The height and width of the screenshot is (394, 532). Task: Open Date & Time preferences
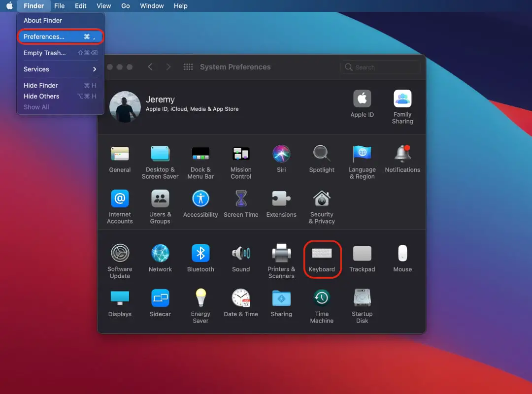point(241,303)
